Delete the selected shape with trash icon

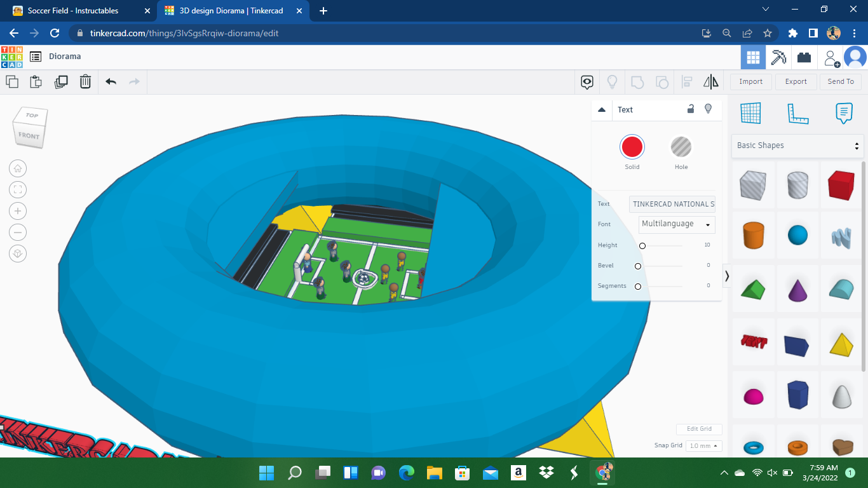(x=85, y=81)
